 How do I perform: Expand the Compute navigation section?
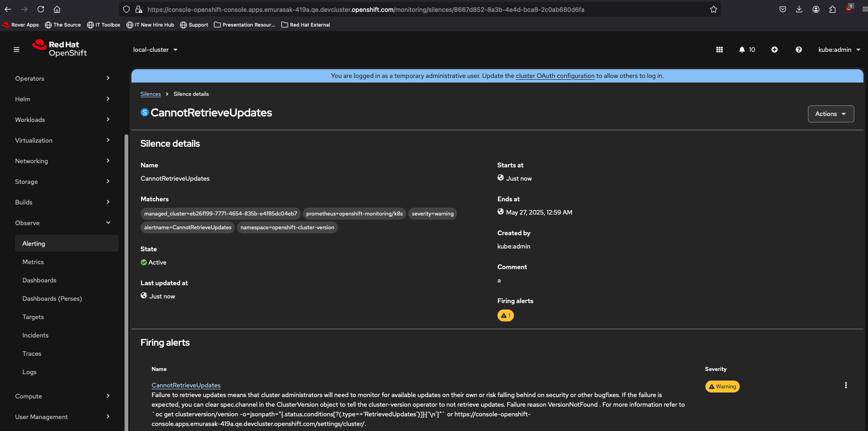(x=62, y=396)
